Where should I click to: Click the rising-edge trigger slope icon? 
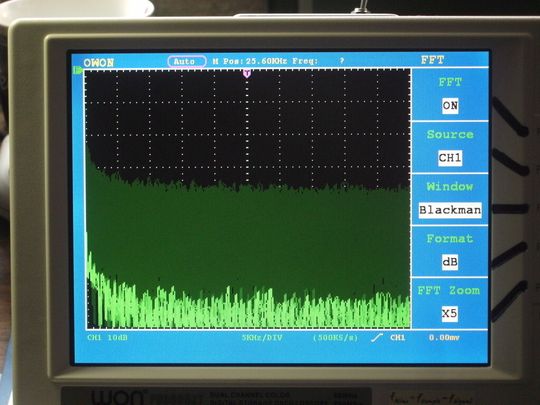[377, 338]
